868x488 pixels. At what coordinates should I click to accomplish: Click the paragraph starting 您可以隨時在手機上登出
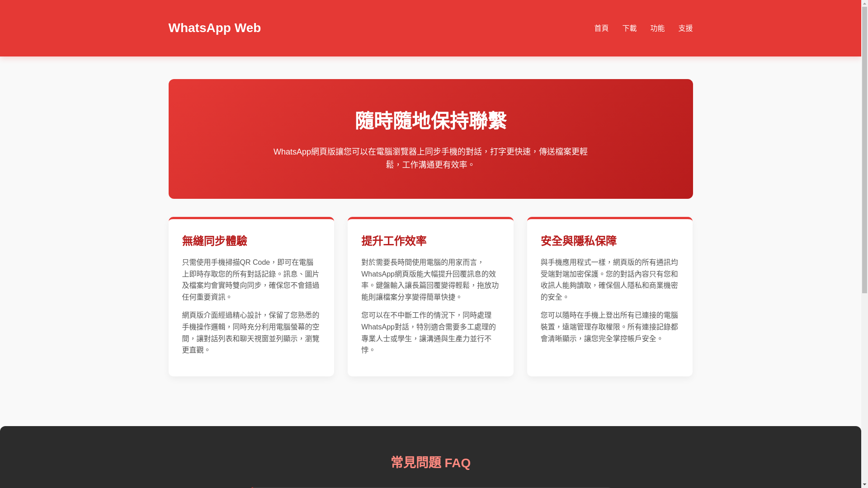coord(609,327)
